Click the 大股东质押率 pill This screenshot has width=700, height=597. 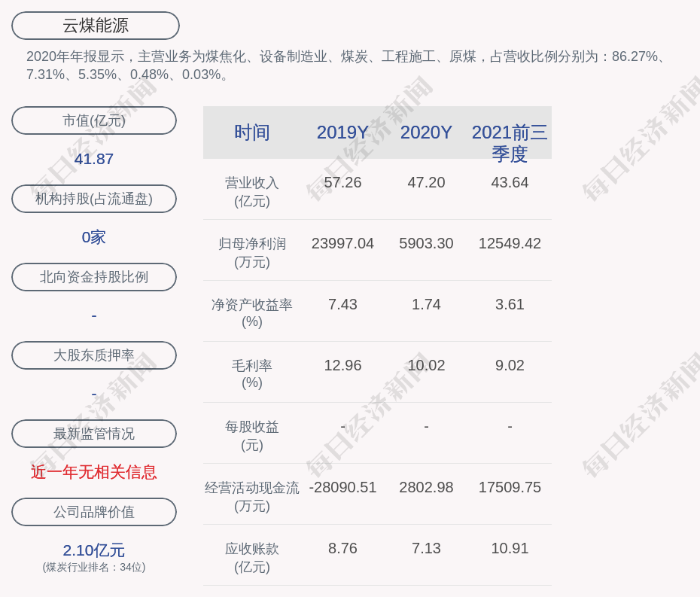coord(94,355)
